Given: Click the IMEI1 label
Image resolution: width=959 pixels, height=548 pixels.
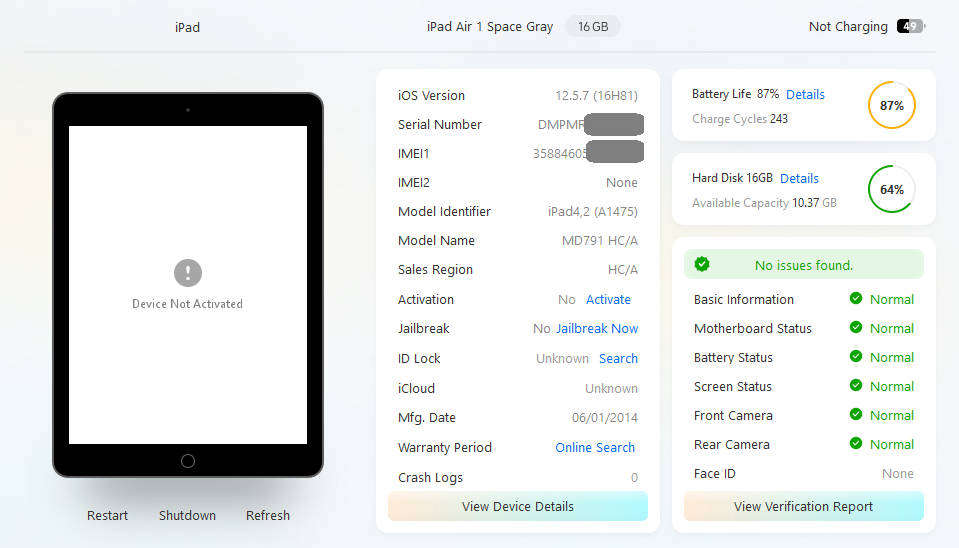Looking at the screenshot, I should (x=413, y=154).
